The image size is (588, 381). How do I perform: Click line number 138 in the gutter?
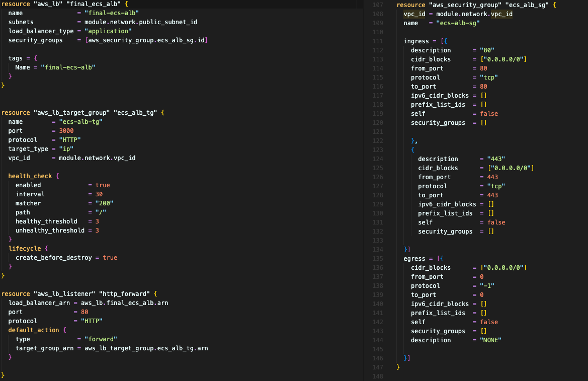[378, 286]
